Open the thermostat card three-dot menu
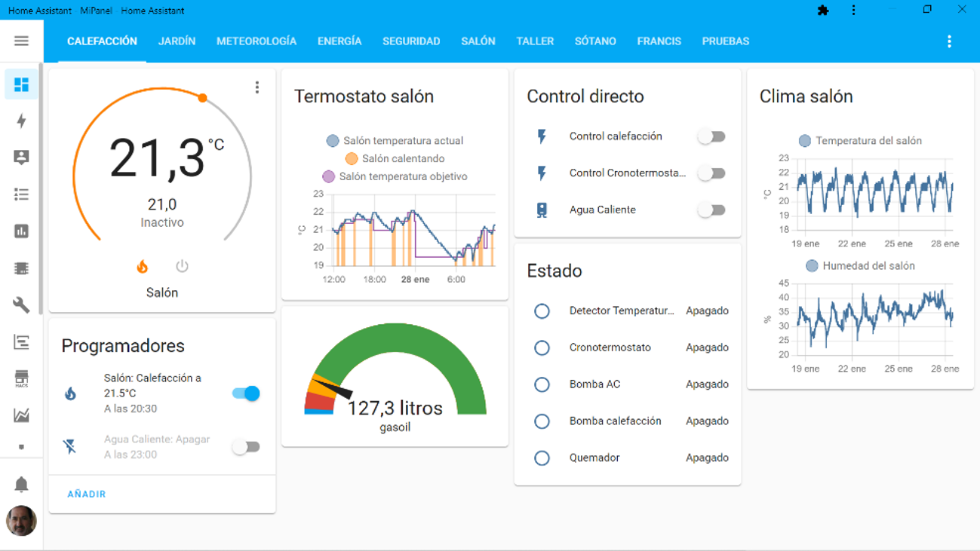The height and width of the screenshot is (551, 980). click(257, 87)
